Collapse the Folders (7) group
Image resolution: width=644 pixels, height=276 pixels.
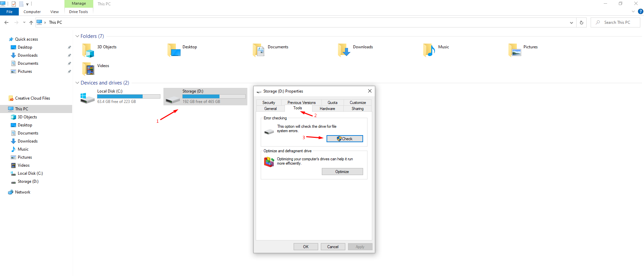pos(77,36)
